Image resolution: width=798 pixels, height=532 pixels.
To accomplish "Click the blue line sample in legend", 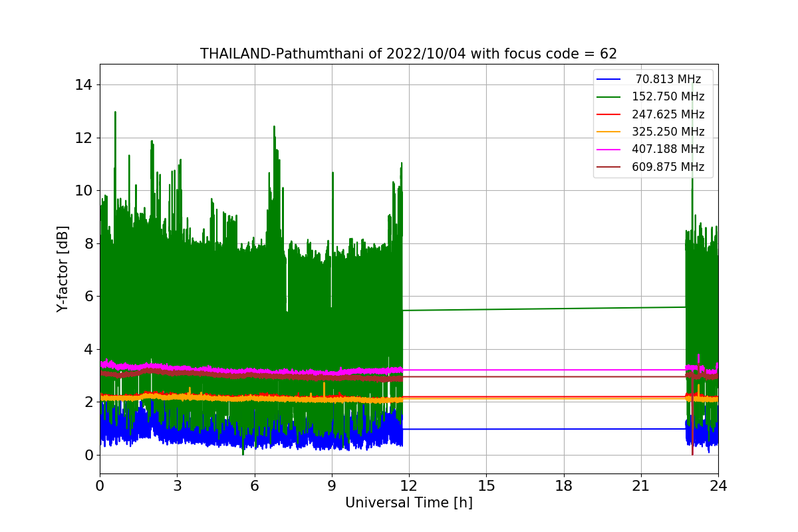I will (x=609, y=80).
